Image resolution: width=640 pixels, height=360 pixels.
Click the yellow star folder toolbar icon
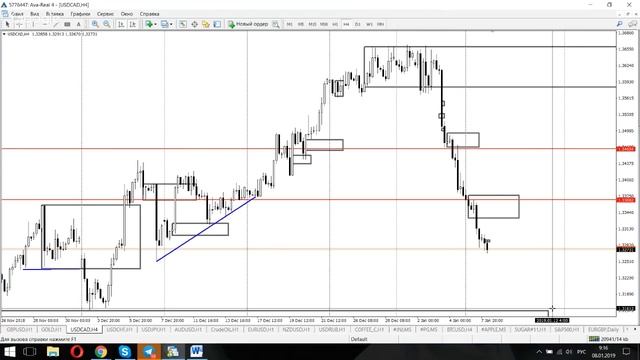(206, 24)
